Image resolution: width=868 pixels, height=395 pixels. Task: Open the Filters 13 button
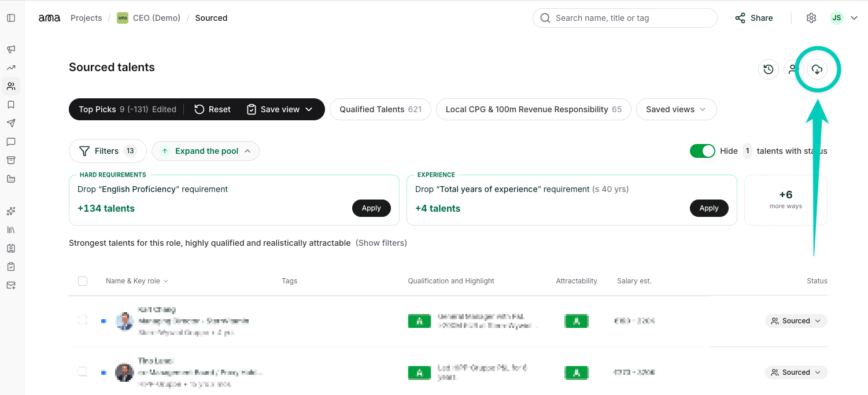point(108,151)
